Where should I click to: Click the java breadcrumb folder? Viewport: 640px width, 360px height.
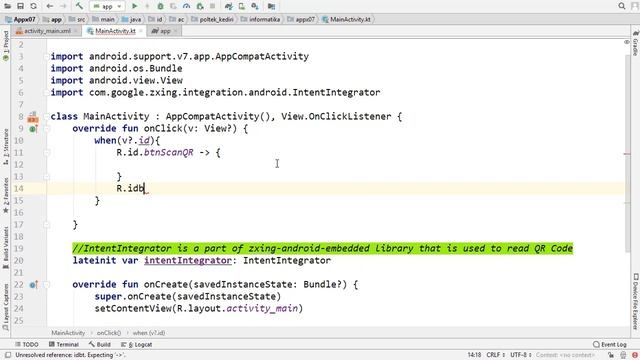131,19
